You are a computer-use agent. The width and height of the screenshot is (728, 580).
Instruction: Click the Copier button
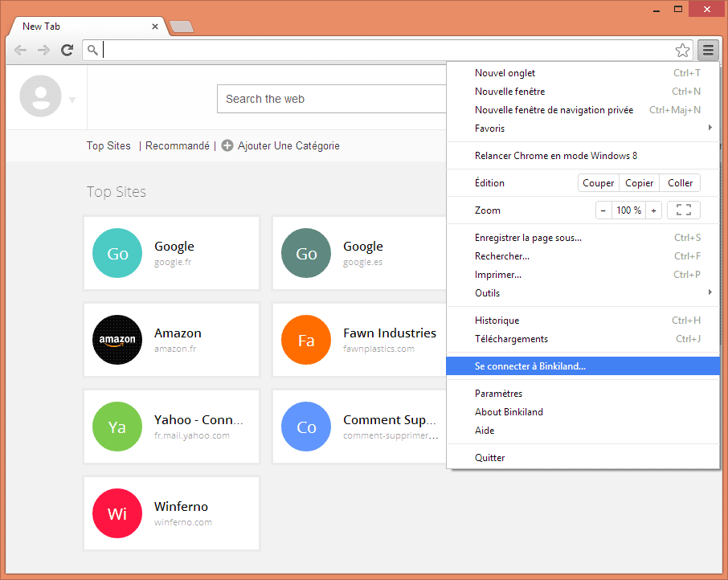pyautogui.click(x=640, y=183)
